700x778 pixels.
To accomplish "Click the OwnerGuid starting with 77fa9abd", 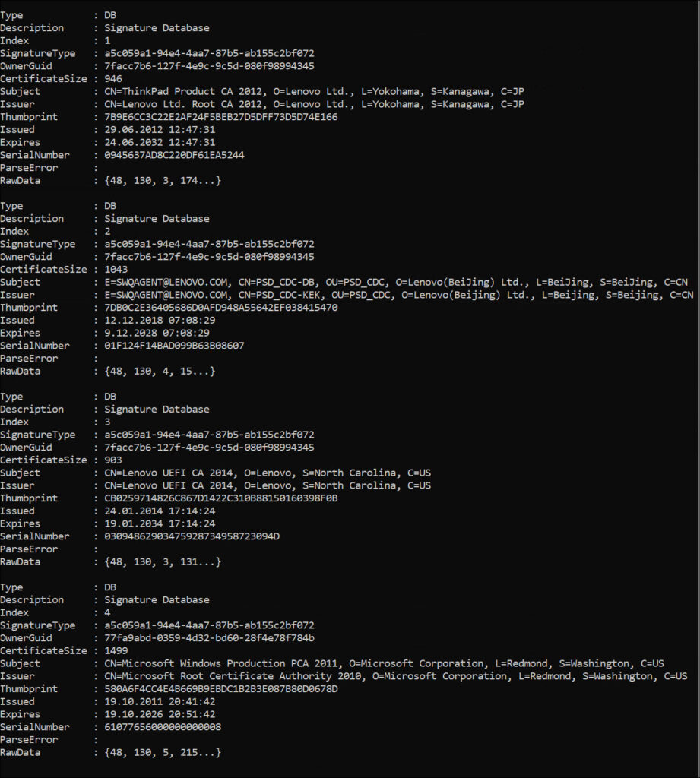I will tap(209, 638).
